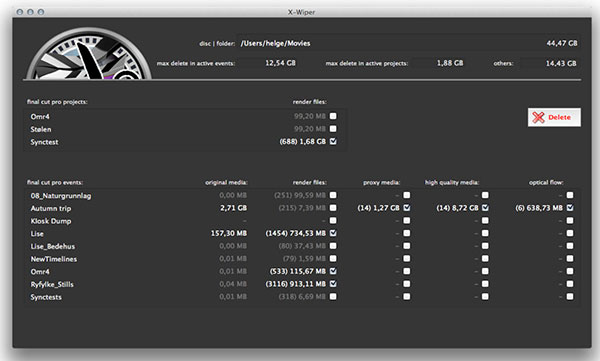The height and width of the screenshot is (361, 600).
Task: Select the Stølen project name
Action: tap(41, 129)
